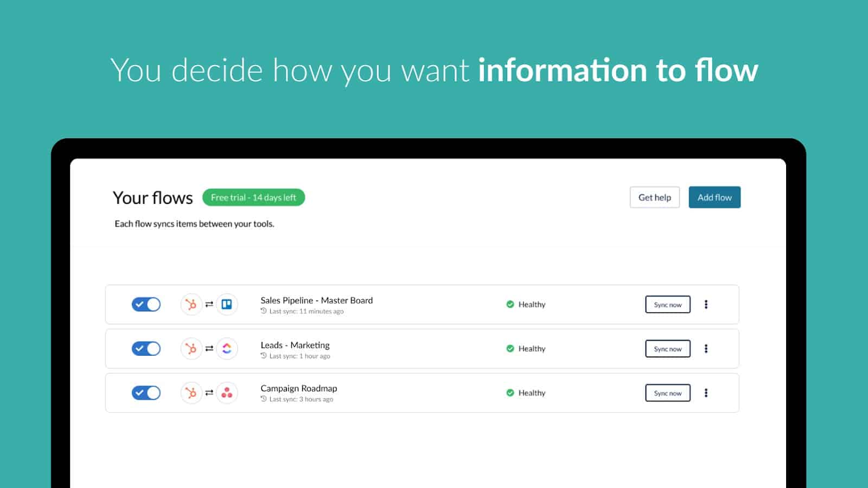Image resolution: width=868 pixels, height=488 pixels.
Task: Click 'Last sync: 1 hour ago' text
Action: pyautogui.click(x=300, y=356)
